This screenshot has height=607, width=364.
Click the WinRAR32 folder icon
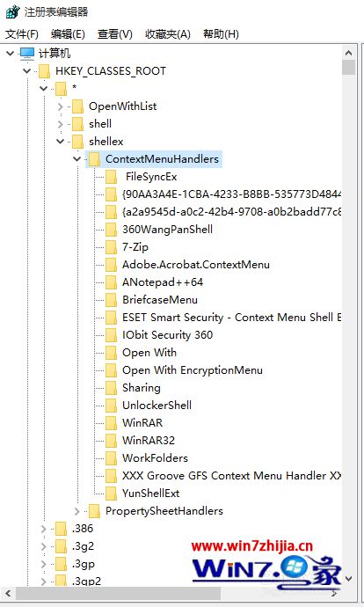112,441
